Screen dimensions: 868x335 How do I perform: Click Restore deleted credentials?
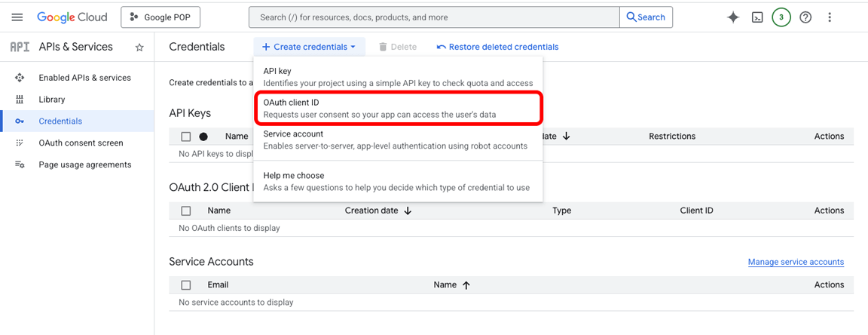point(497,47)
